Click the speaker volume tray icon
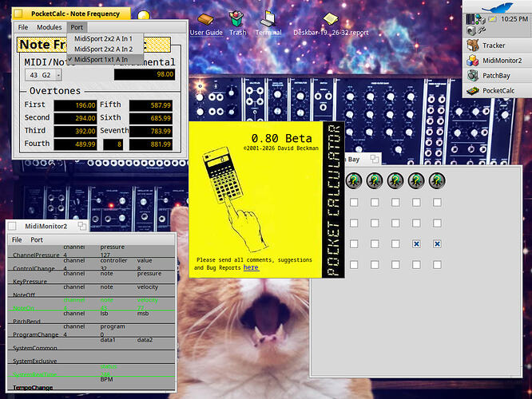Viewport: 532px width, 399px height. (471, 30)
